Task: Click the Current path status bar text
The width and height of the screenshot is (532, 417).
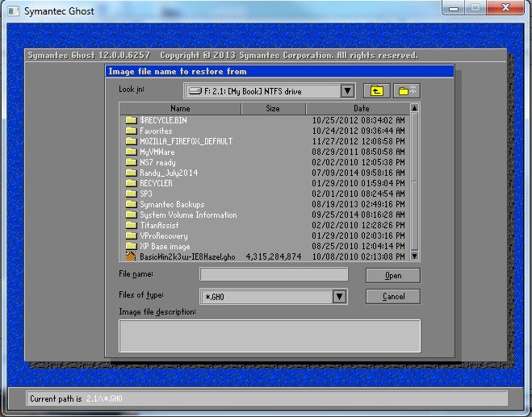Action: click(x=76, y=398)
